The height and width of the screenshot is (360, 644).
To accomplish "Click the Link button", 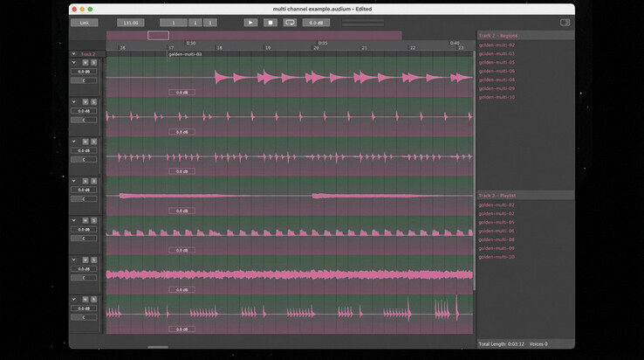I will [84, 23].
